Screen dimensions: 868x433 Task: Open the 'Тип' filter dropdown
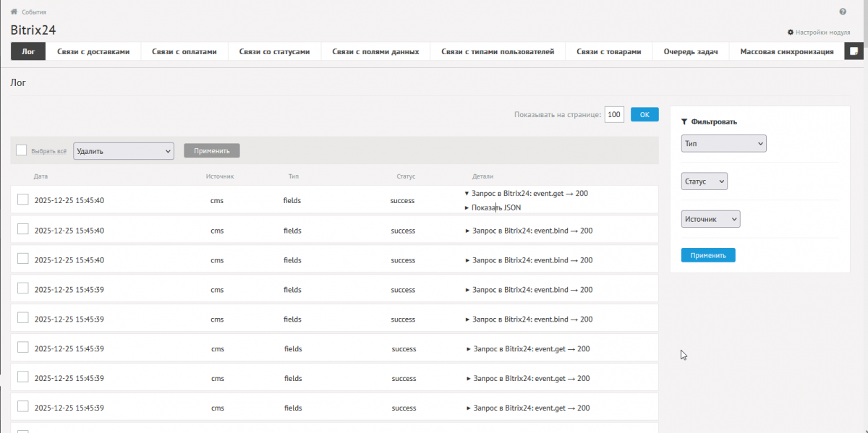(x=723, y=144)
